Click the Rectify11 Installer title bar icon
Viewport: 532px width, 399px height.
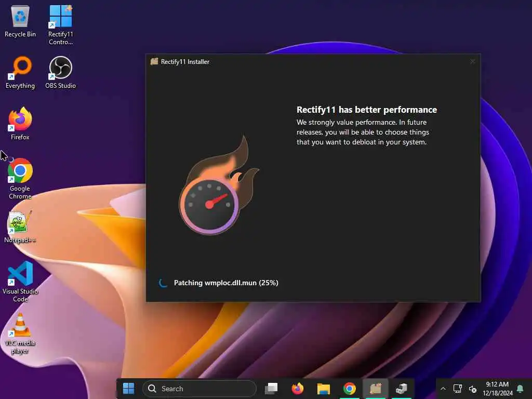point(154,61)
